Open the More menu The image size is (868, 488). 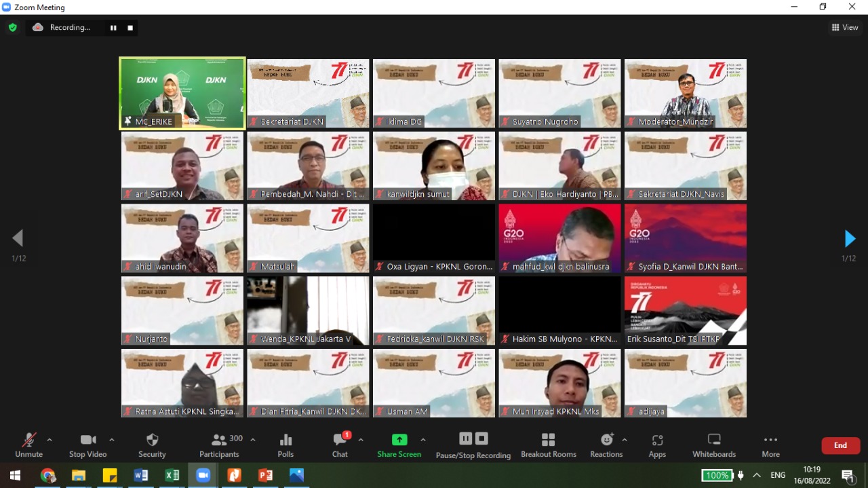(770, 445)
